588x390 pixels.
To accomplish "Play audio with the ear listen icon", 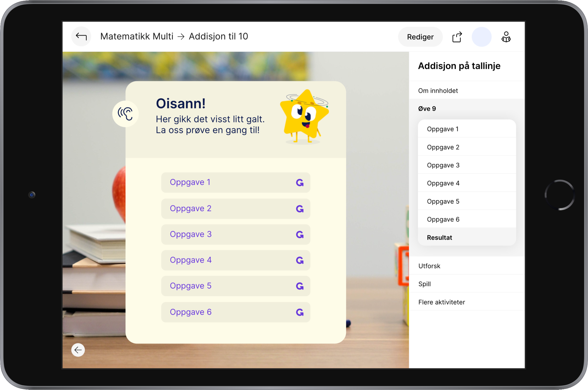I will [x=125, y=114].
